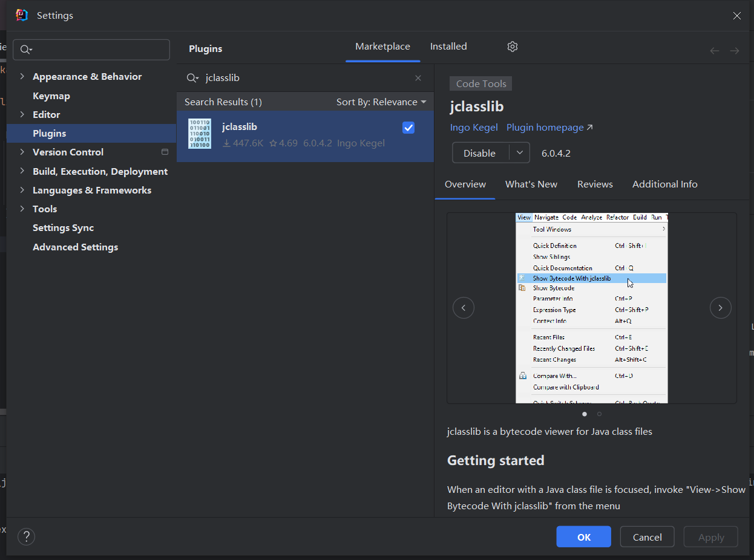Expand Appearance & Behavior section
The height and width of the screenshot is (560, 754).
pos(22,76)
